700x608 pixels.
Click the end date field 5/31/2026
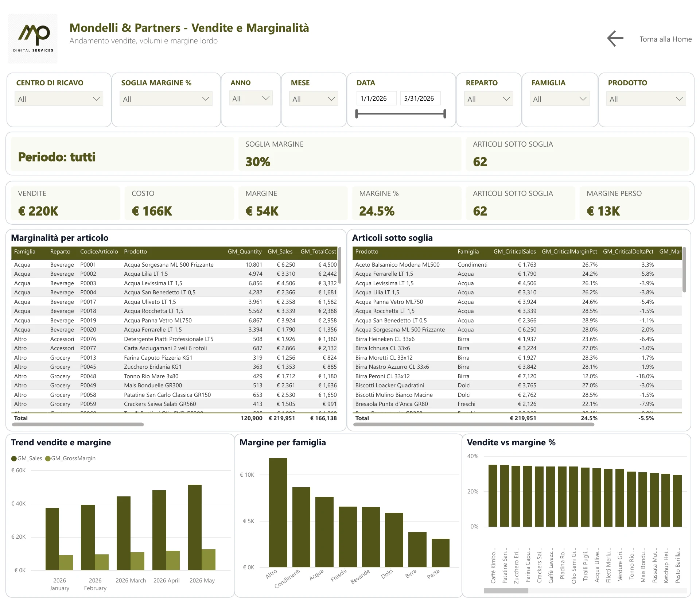click(420, 98)
